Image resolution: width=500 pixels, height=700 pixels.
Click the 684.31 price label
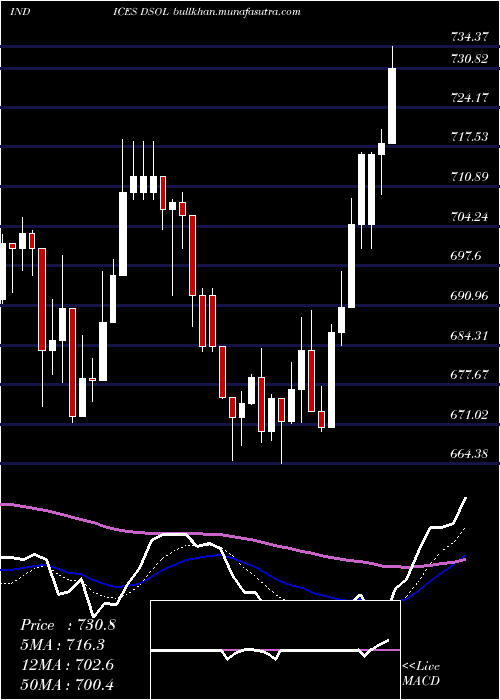pyautogui.click(x=469, y=335)
